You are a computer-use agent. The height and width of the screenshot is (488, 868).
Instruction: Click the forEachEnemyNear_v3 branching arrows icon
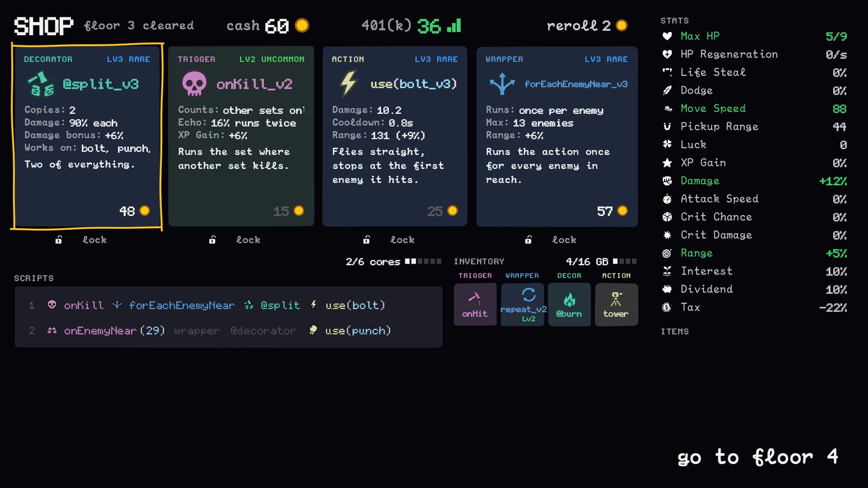click(502, 84)
